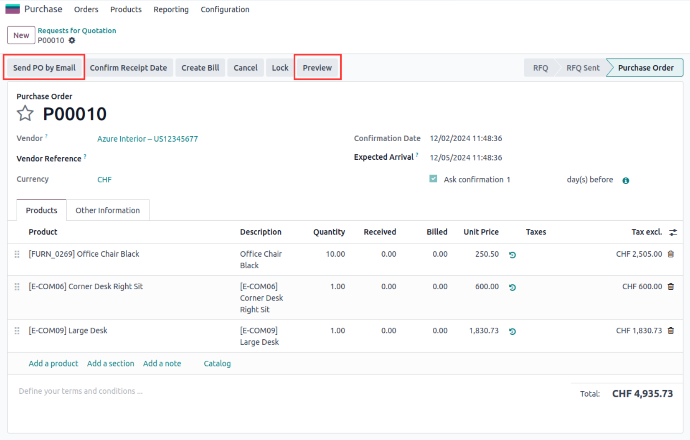Open the Orders menu

86,9
